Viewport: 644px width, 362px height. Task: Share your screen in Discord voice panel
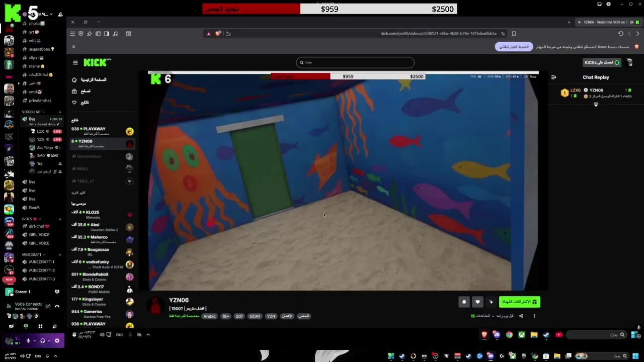tap(26, 326)
